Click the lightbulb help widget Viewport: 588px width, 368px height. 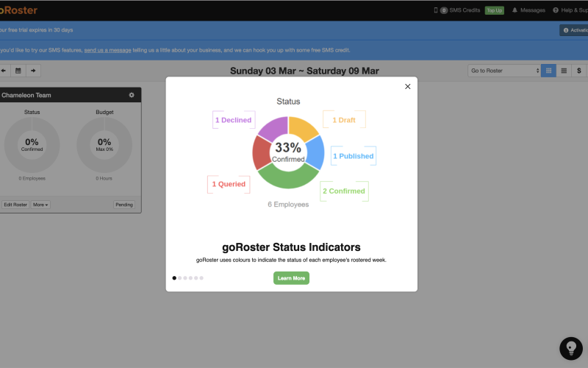tap(570, 348)
